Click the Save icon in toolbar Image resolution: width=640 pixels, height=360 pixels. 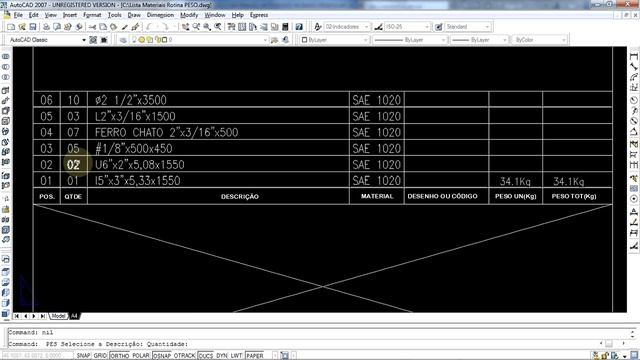(x=33, y=27)
